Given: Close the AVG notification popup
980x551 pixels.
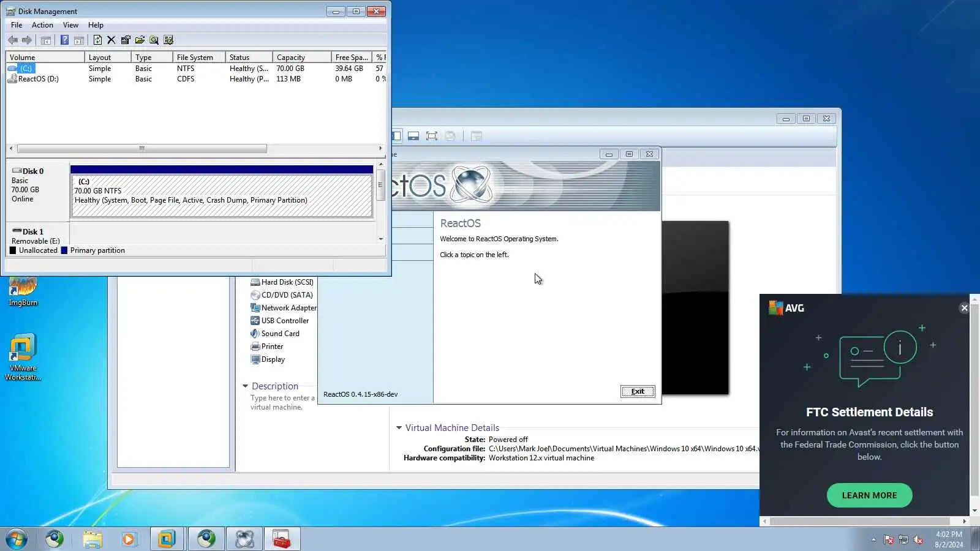Looking at the screenshot, I should [964, 308].
